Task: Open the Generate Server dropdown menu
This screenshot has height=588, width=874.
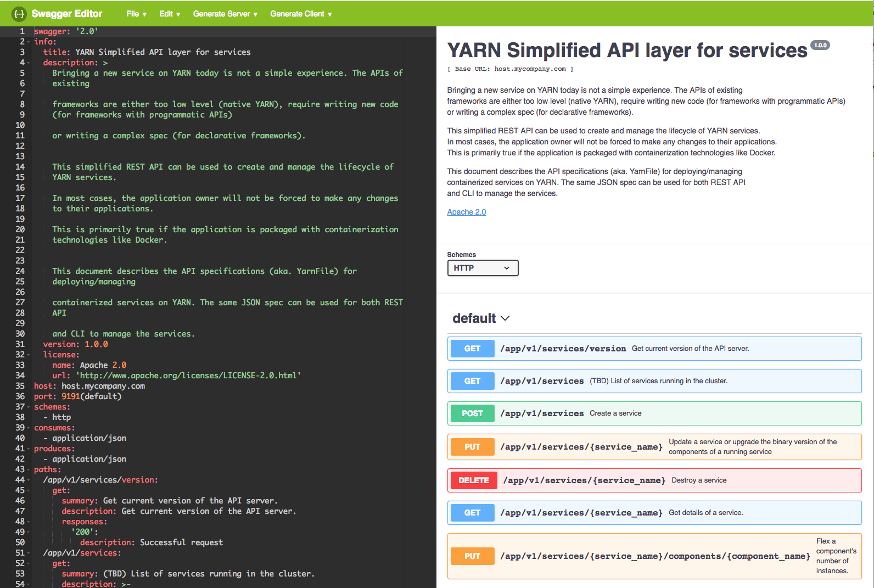Action: 225,14
